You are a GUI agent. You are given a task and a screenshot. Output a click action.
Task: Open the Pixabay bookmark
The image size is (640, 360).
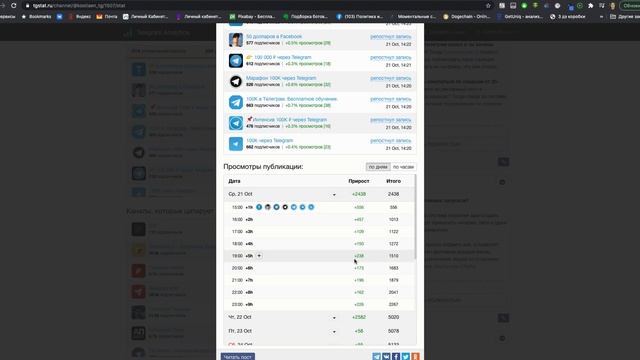[x=252, y=17]
